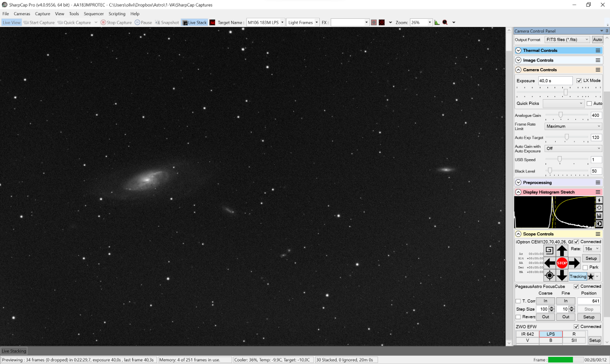Collapse the Camera Controls section
610x364 pixels.
[x=518, y=70]
